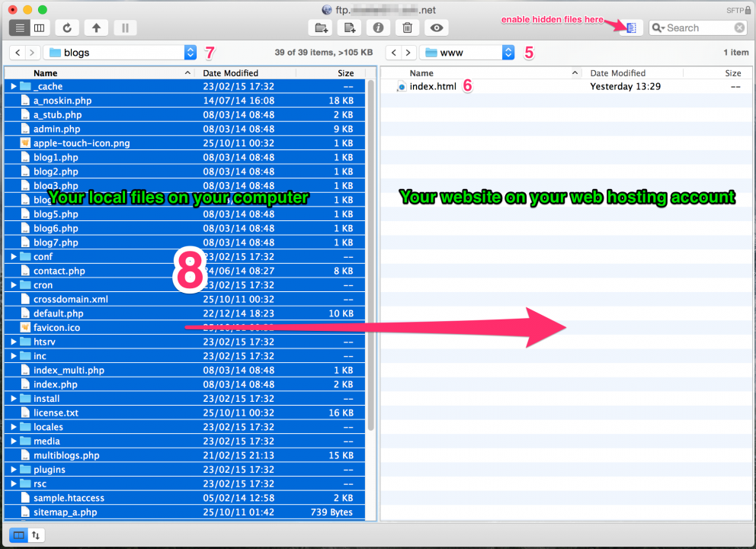
Task: Toggle the Quick Look eye button
Action: (437, 28)
